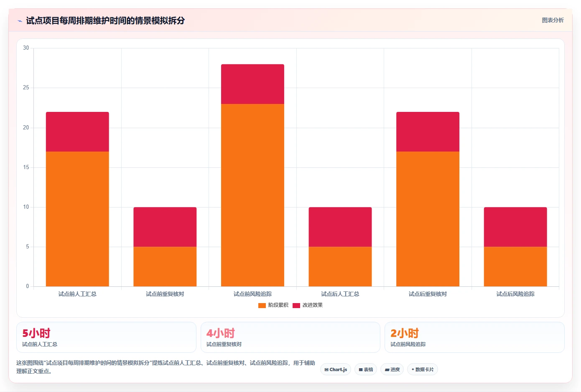
Task: Click the orange bar segment for 试点前风险追踪
Action: click(x=252, y=195)
